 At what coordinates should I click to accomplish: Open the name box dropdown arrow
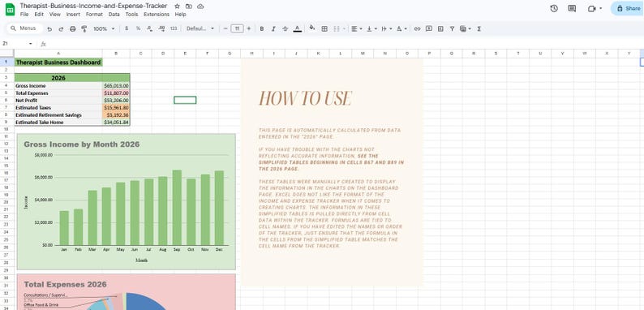tap(30, 44)
